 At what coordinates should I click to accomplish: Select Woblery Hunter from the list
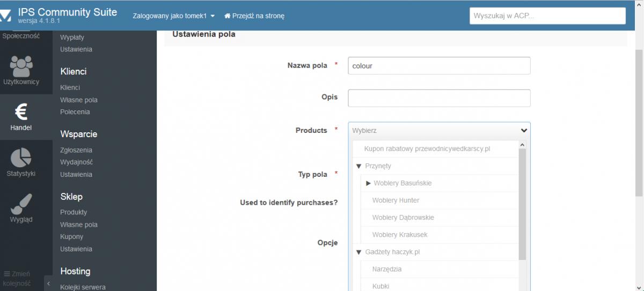click(x=396, y=200)
